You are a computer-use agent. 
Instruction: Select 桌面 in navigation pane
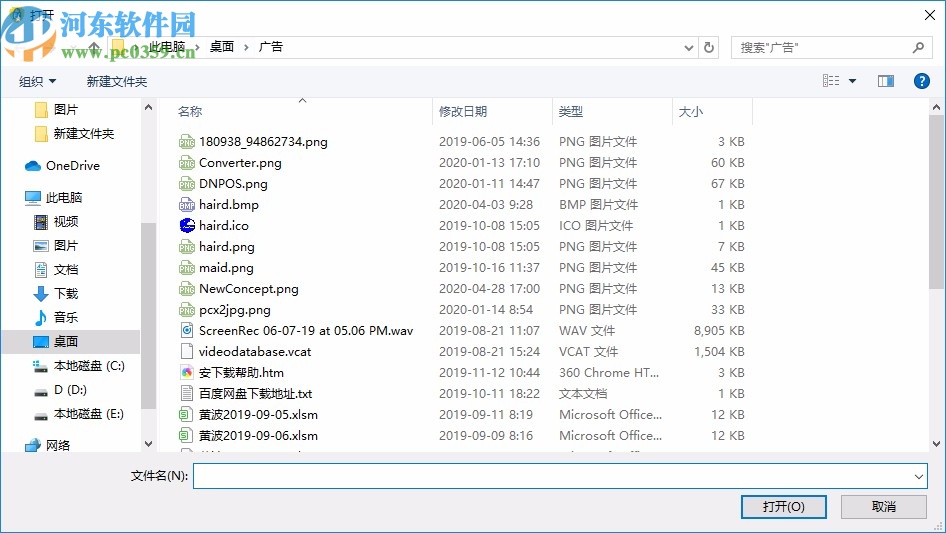(x=66, y=342)
